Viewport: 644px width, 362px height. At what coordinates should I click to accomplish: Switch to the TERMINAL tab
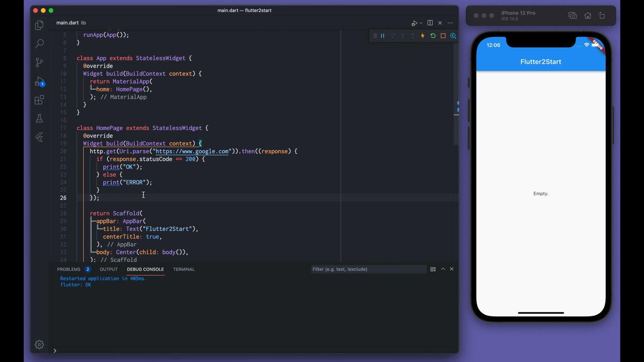point(184,269)
